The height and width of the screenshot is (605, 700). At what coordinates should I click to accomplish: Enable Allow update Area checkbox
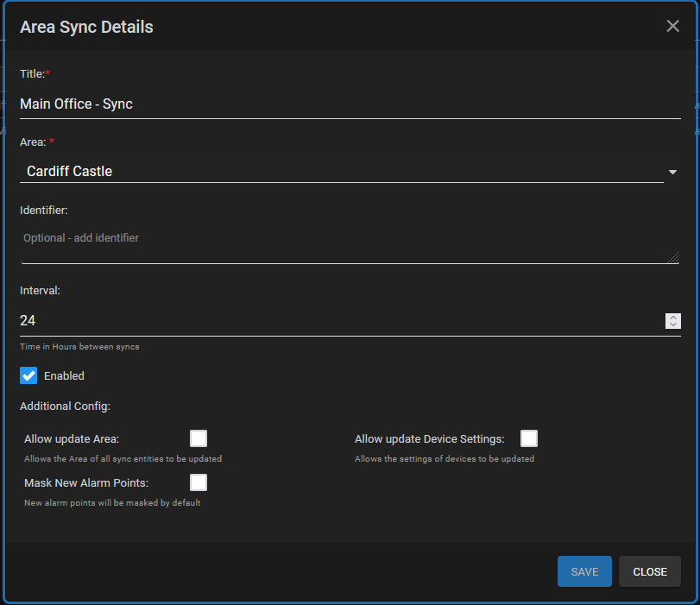[199, 438]
